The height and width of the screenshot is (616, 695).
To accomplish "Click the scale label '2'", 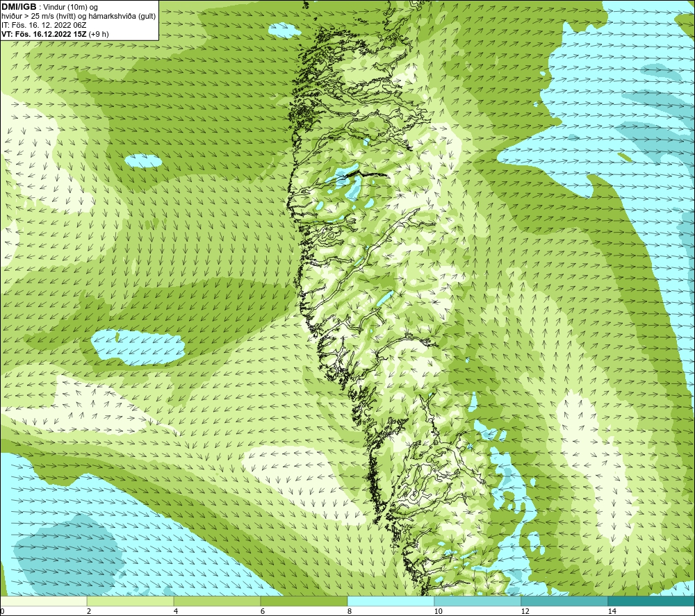I will [x=89, y=611].
